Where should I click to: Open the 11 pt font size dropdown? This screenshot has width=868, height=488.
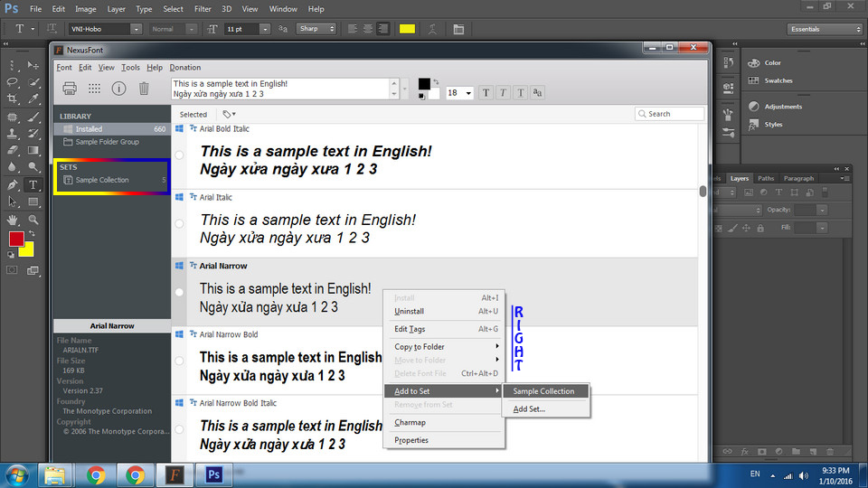pyautogui.click(x=265, y=29)
